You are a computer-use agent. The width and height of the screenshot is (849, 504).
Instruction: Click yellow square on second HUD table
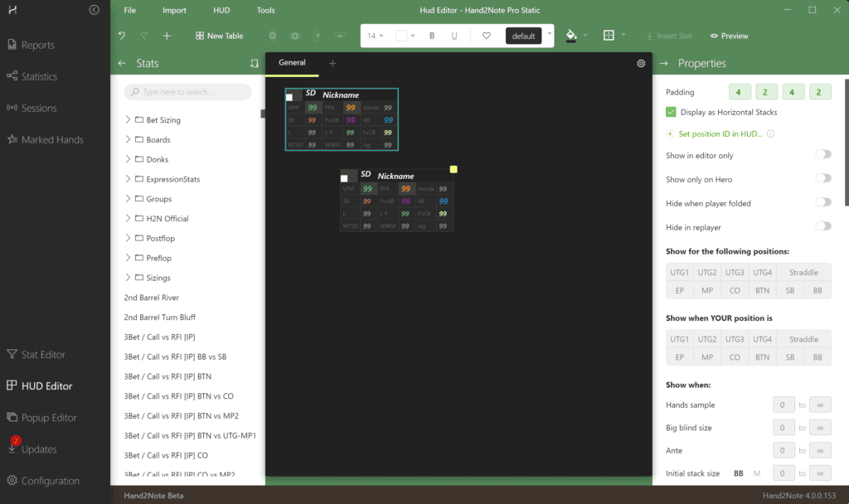(x=454, y=169)
